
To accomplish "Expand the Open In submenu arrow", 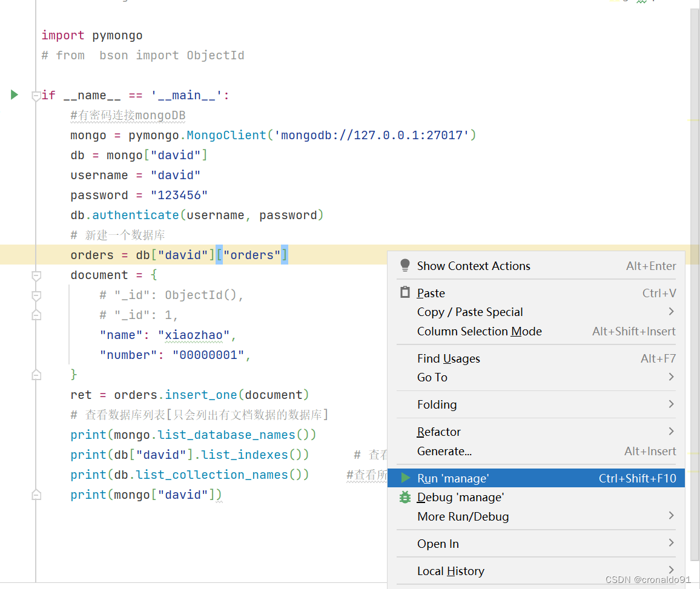I will (671, 543).
